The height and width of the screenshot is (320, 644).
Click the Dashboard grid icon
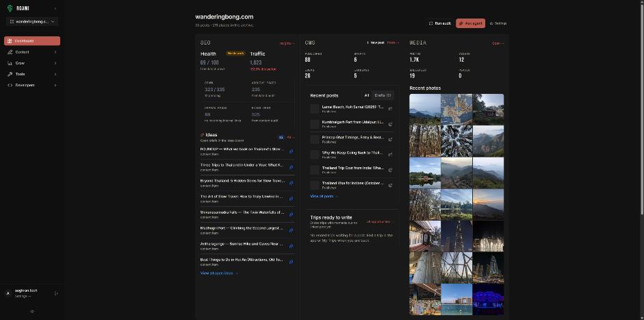10,40
